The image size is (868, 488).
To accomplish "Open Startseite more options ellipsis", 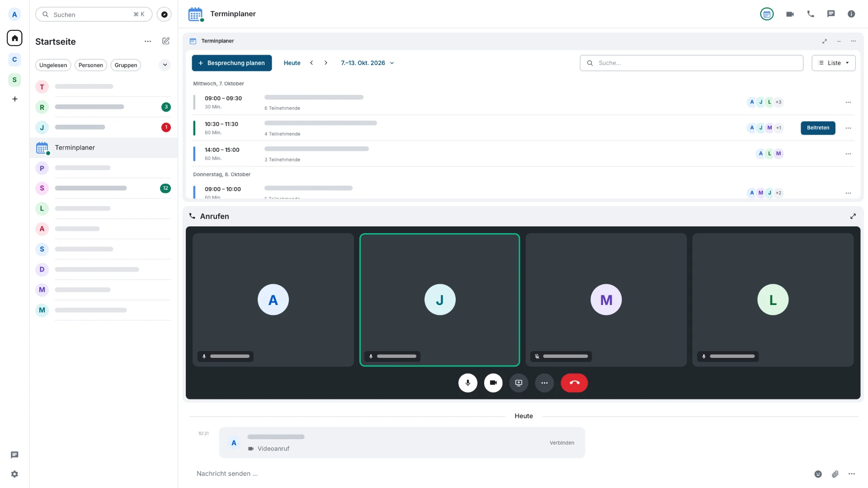I will (x=148, y=41).
